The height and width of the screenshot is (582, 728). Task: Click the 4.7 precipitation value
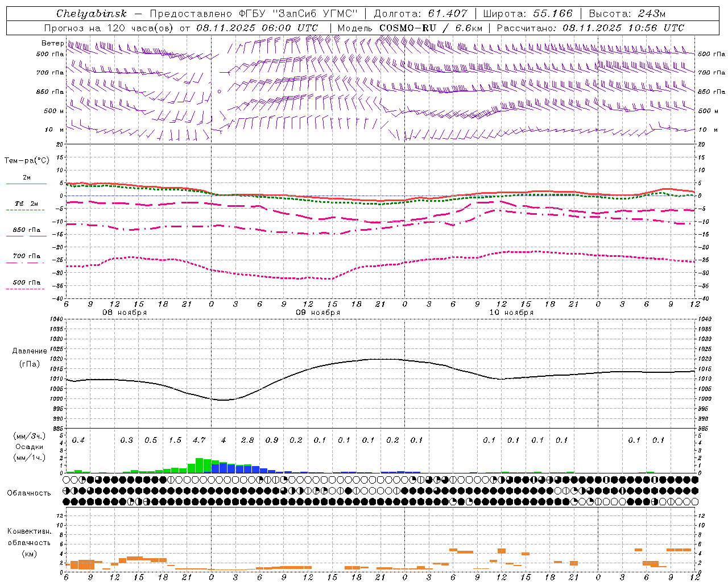[199, 440]
